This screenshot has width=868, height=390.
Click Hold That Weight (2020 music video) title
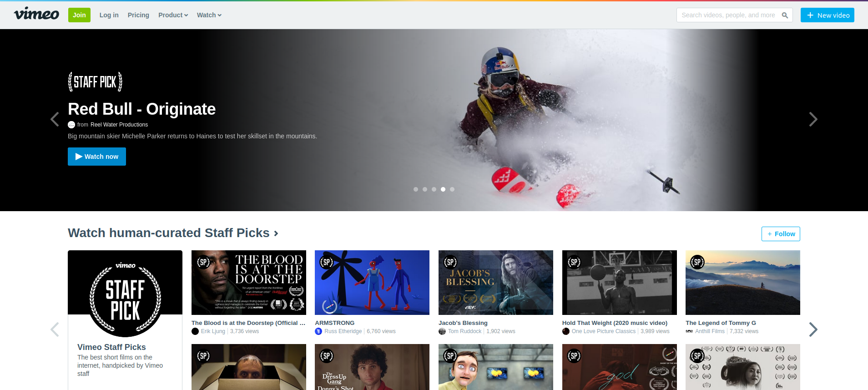click(x=615, y=323)
